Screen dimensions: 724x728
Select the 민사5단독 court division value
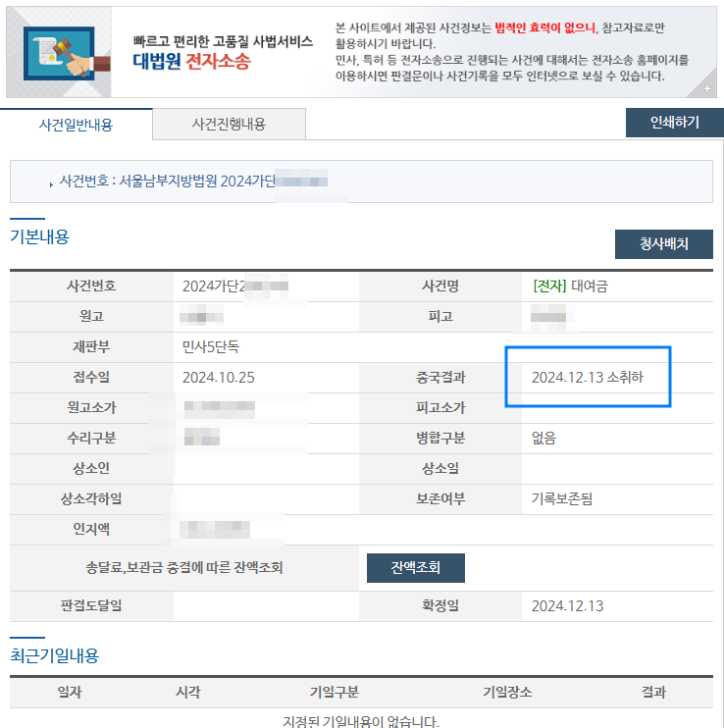coord(212,347)
